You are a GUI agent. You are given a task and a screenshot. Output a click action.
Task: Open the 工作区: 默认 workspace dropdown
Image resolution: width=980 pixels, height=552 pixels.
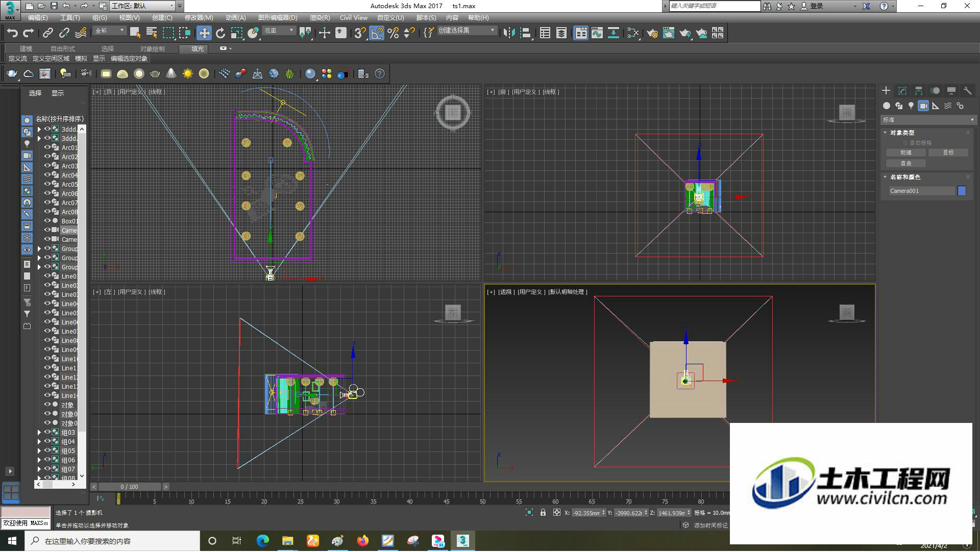tap(142, 6)
